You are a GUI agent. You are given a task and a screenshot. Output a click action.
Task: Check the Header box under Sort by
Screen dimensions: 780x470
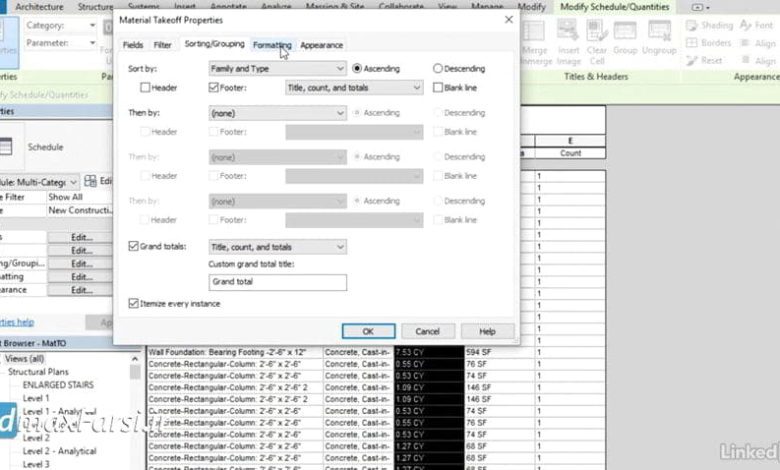[x=145, y=88]
